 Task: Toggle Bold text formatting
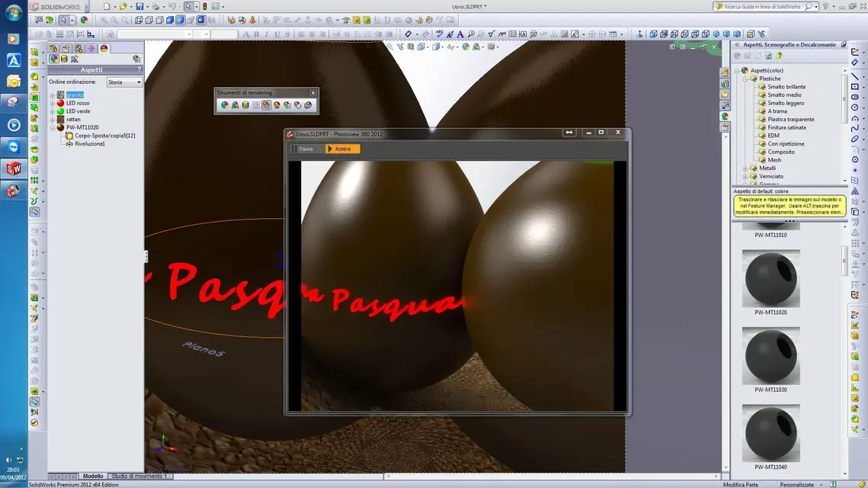point(256,34)
